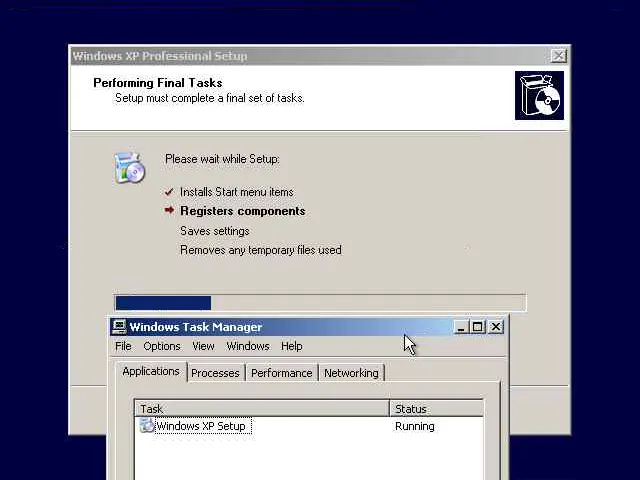The image size is (640, 480).
Task: Select the Windows XP Setup task row
Action: coord(309,426)
